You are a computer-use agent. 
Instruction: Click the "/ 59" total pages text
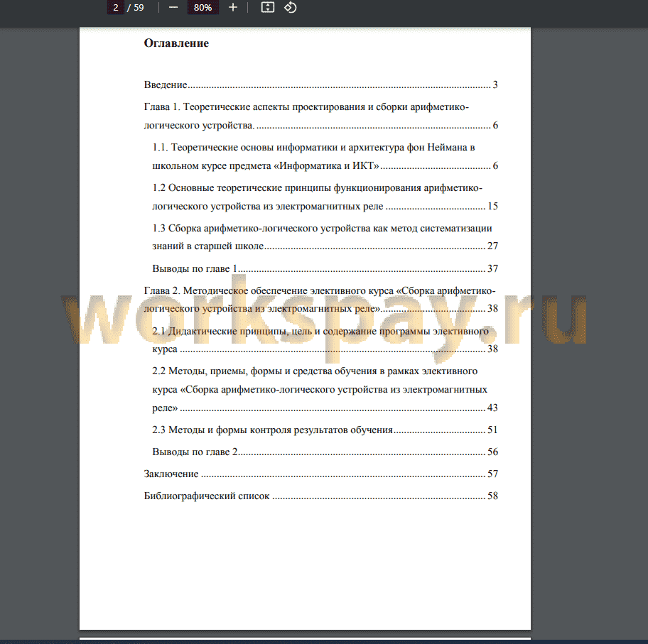click(136, 7)
